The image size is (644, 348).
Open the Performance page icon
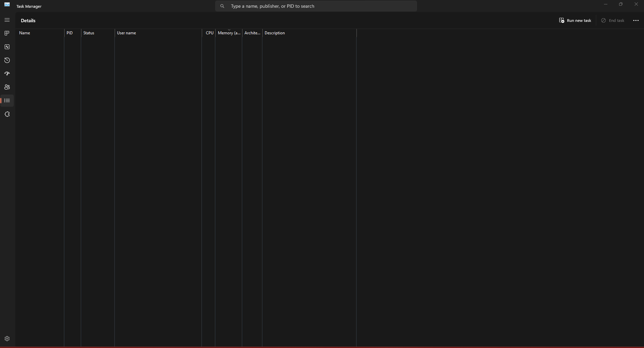(7, 47)
